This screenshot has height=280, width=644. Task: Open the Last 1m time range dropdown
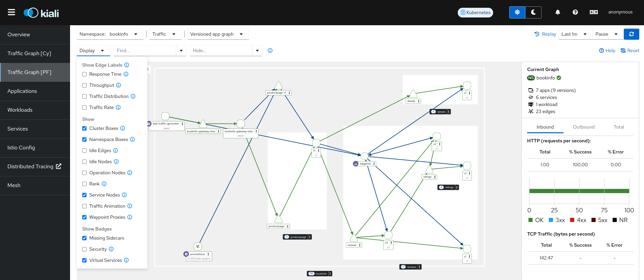click(575, 34)
